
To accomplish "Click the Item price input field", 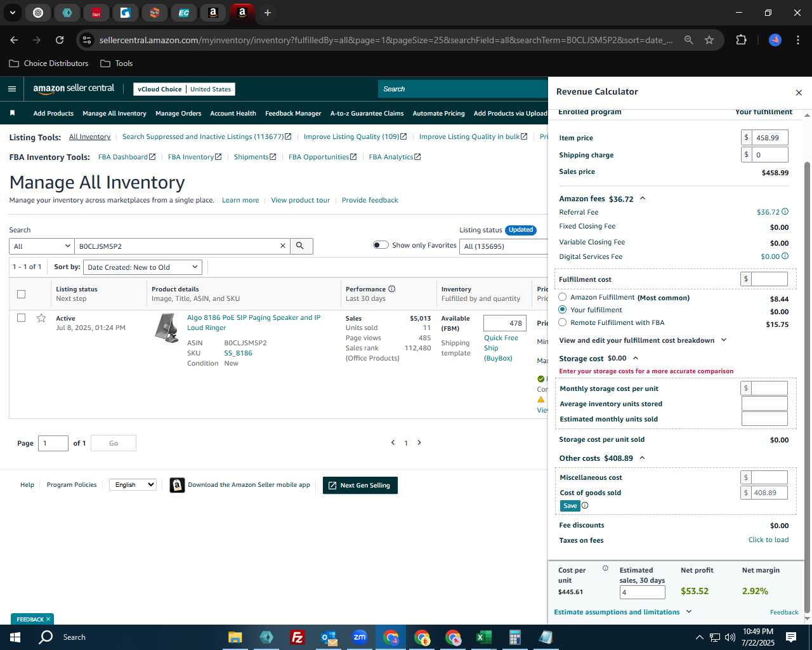I will 769,138.
